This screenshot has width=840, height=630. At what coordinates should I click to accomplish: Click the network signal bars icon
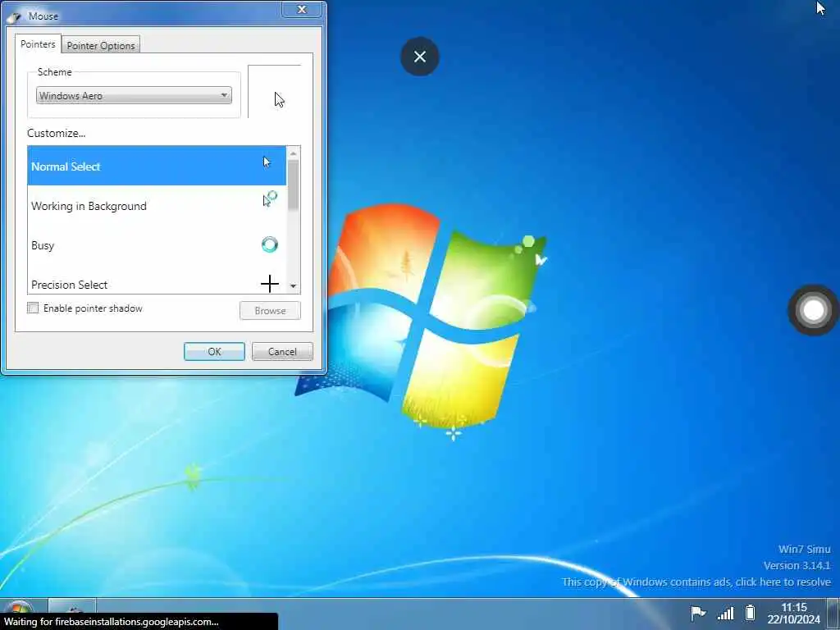tap(725, 612)
